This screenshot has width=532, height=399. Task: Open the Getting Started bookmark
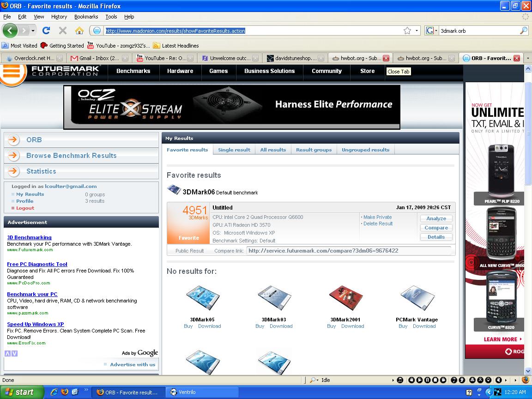pos(62,45)
